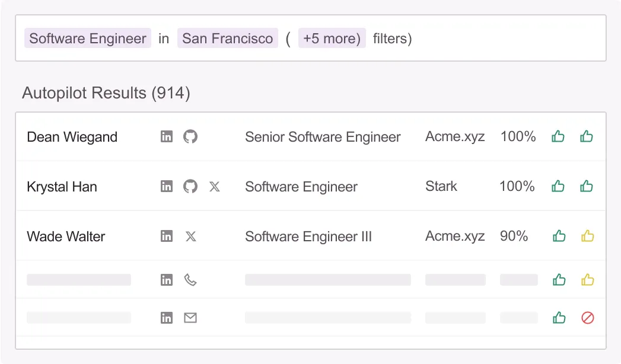The height and width of the screenshot is (364, 621).
Task: Open the Software Engineer filter chip
Action: point(87,38)
